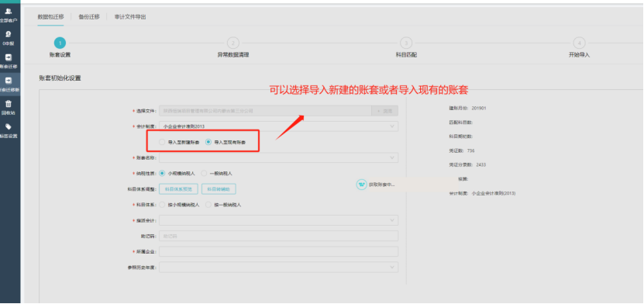Click the 助记码 input field
Image resolution: width=644 pixels, height=304 pixels.
coord(278,237)
